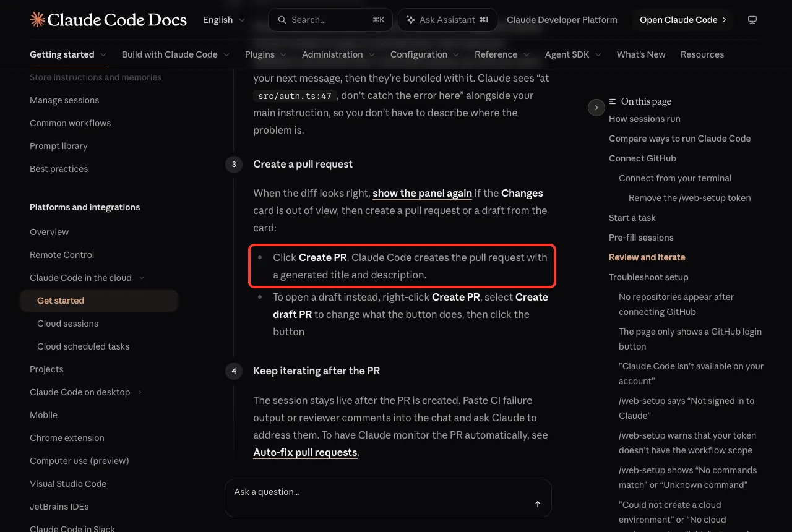The image size is (792, 532).
Task: Submit question with the up-arrow icon
Action: click(538, 504)
